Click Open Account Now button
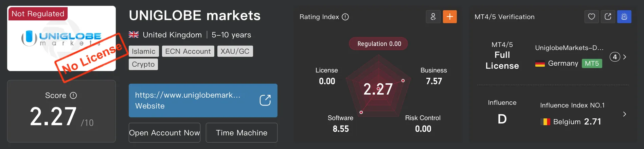The image size is (644, 149). pyautogui.click(x=164, y=133)
